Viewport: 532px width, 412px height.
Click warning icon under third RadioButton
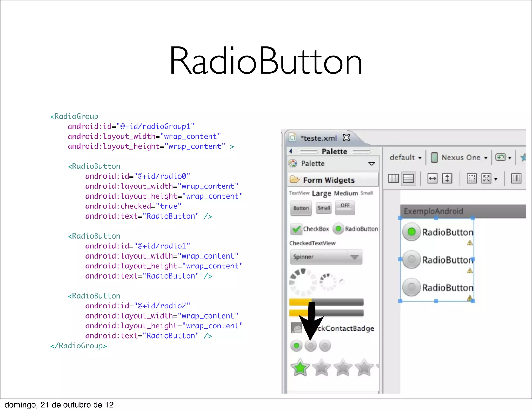tap(470, 298)
